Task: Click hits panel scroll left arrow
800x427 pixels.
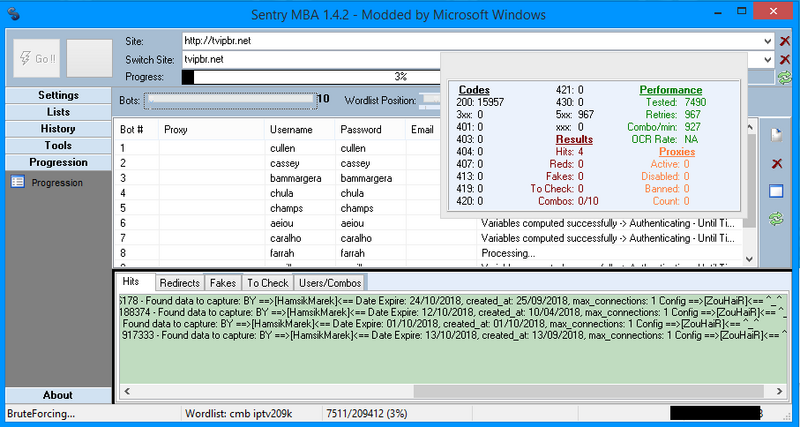Action: (127, 391)
